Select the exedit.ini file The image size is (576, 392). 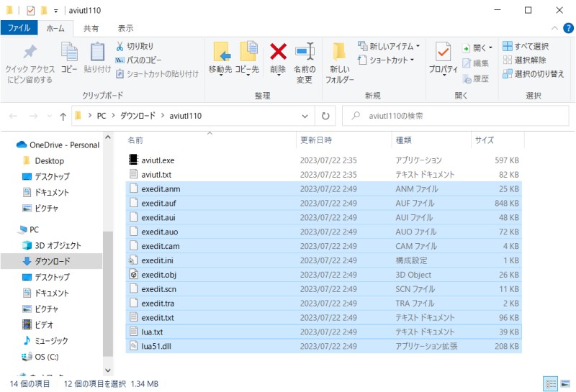(x=323, y=260)
